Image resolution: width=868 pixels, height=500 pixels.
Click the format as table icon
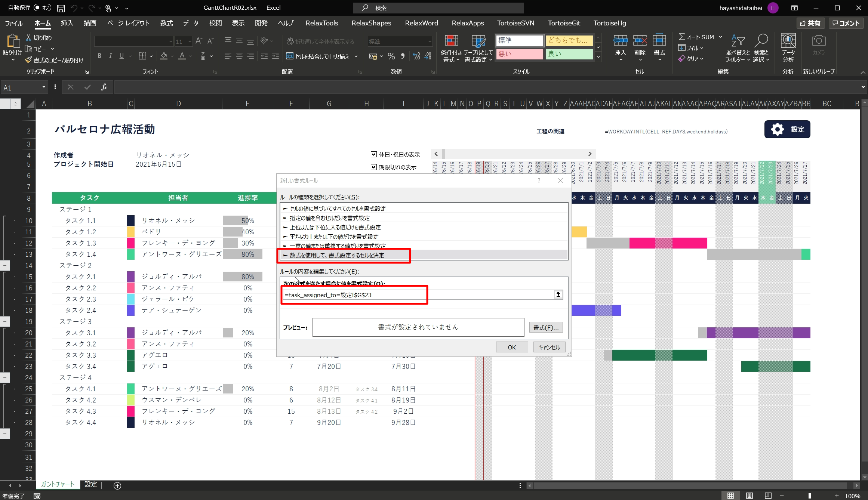pyautogui.click(x=478, y=41)
